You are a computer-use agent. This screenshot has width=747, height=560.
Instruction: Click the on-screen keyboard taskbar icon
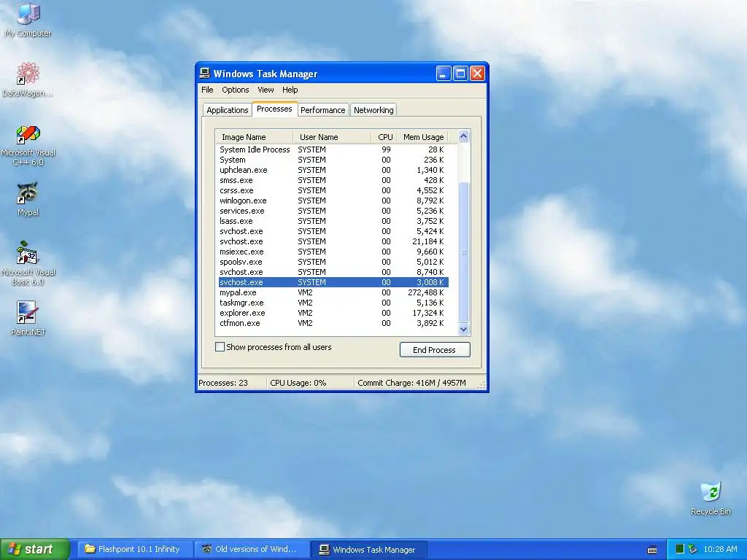pos(652,550)
